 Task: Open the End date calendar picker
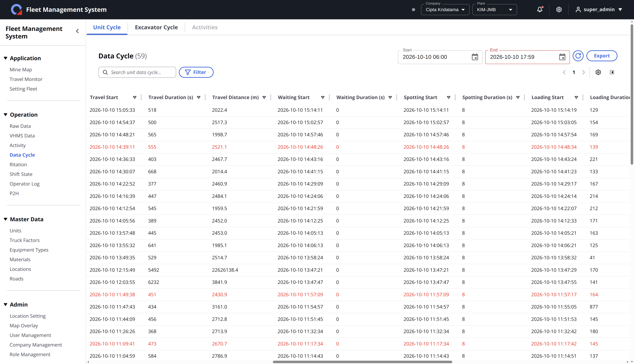click(x=562, y=57)
